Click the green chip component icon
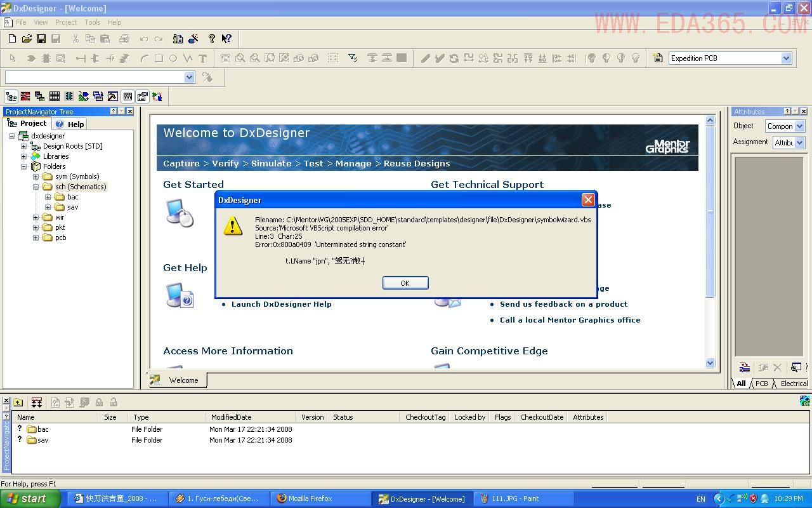Viewport: 812px width, 508px height. pyautogui.click(x=69, y=97)
